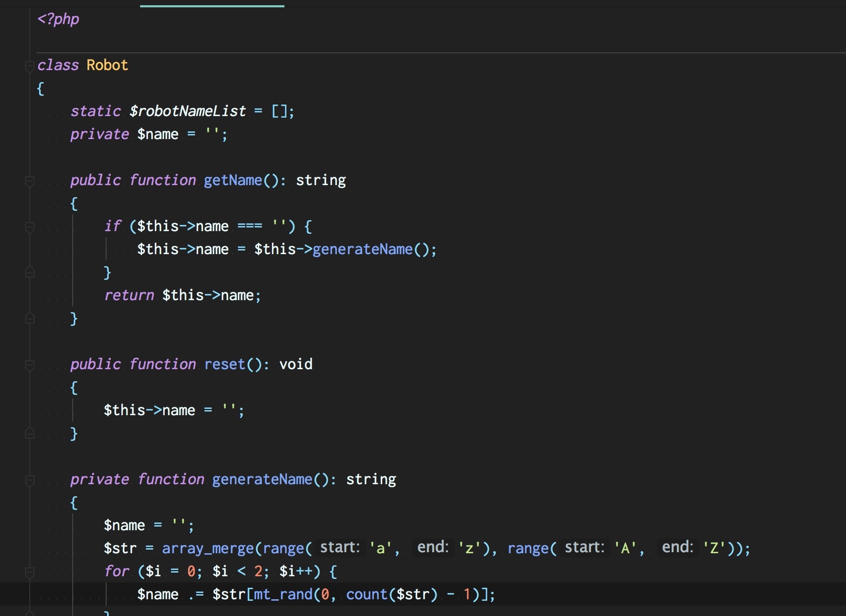This screenshot has height=616, width=846.
Task: Click the 'void' return type of reset
Action: point(296,364)
